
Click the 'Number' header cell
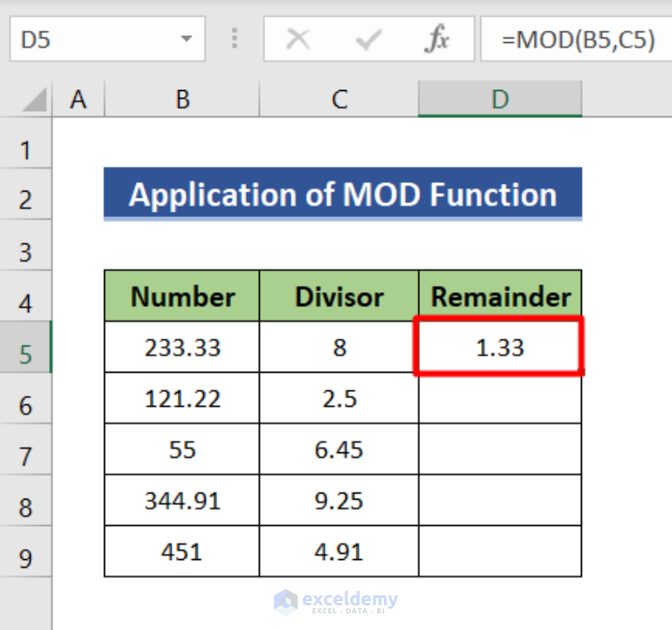[182, 296]
